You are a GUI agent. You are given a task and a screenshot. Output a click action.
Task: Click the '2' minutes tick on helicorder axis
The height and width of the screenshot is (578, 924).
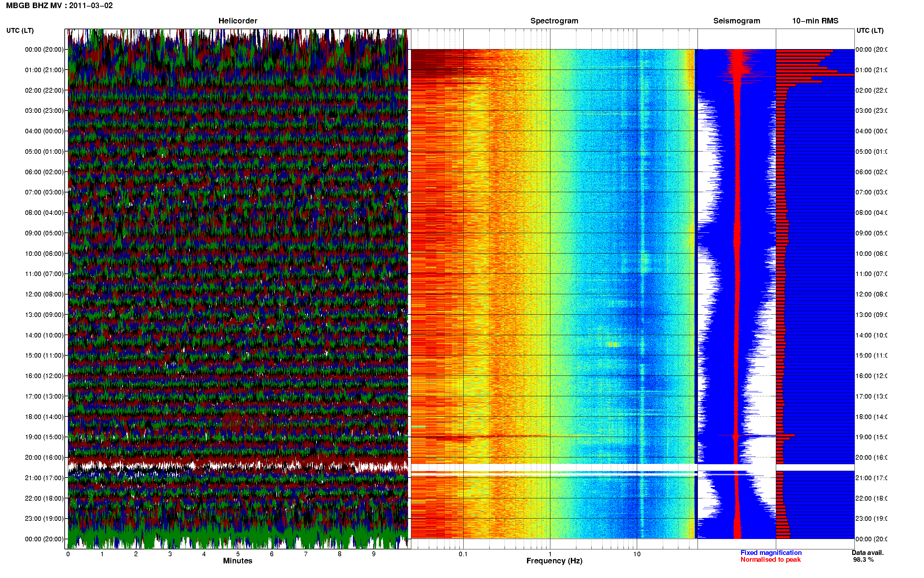pos(135,554)
